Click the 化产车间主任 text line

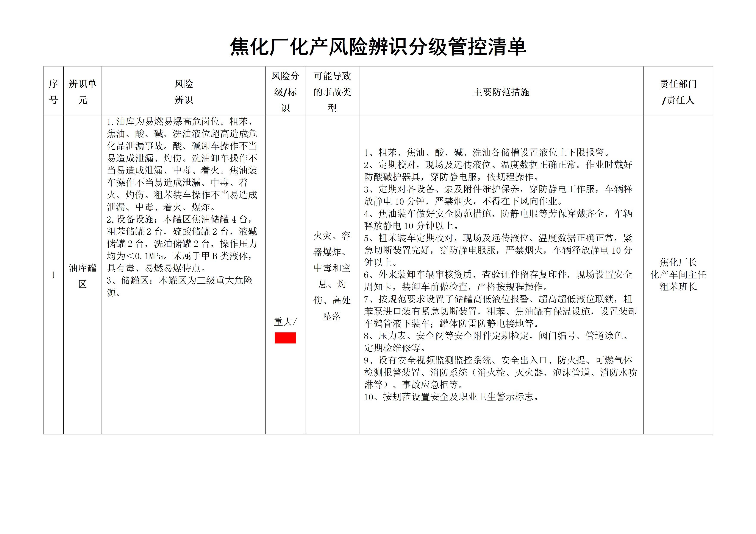pyautogui.click(x=678, y=274)
